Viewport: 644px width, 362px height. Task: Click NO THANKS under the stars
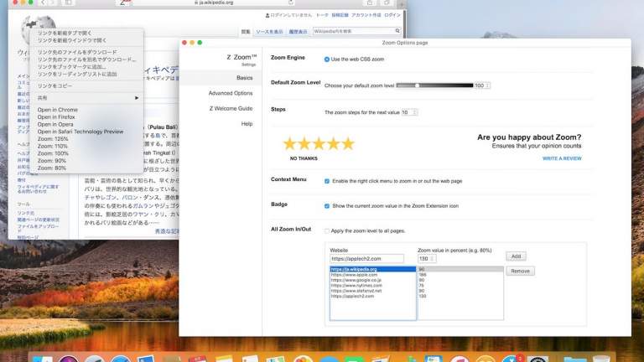pos(304,158)
